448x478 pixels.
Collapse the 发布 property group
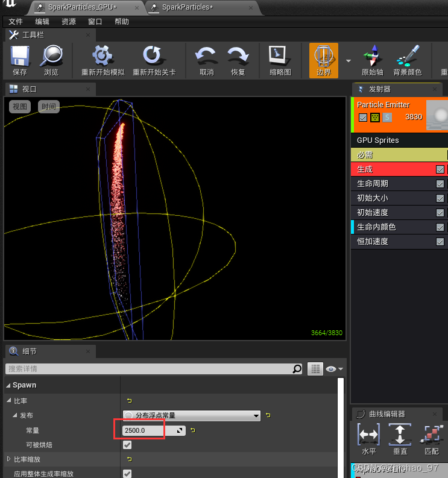[14, 415]
